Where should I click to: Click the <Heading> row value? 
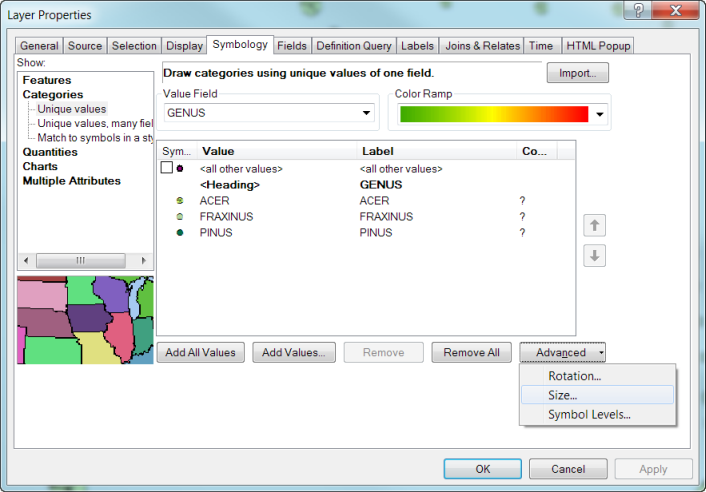point(230,185)
